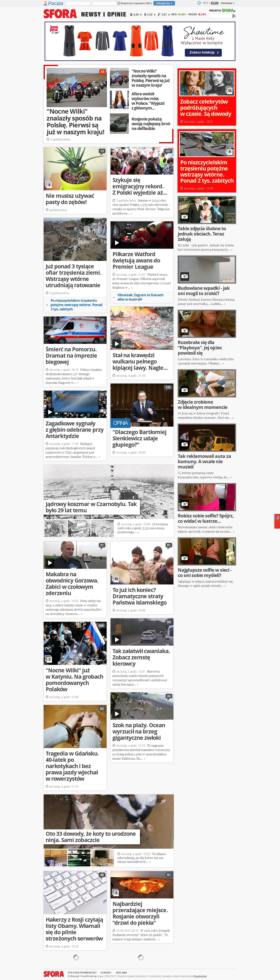The width and height of the screenshot is (280, 980).
Task: Open Kontakt footer link
Action: click(106, 972)
